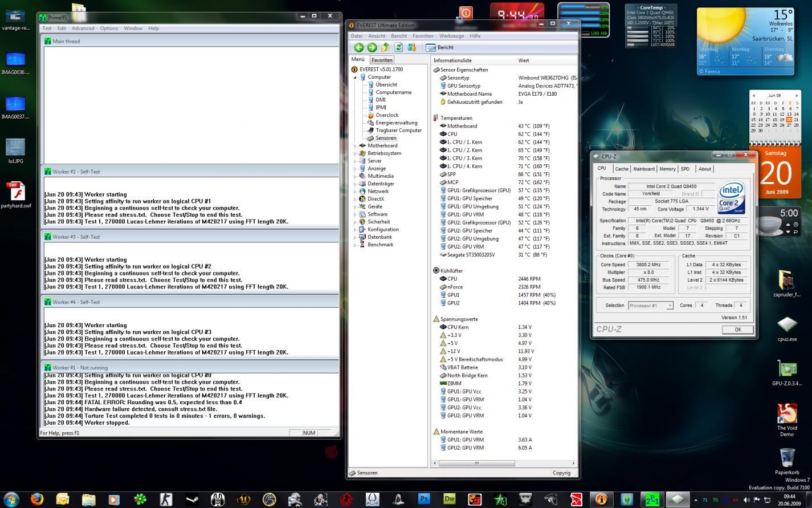Click OK button in CPU-Z
Image resolution: width=812 pixels, height=508 pixels.
point(737,330)
